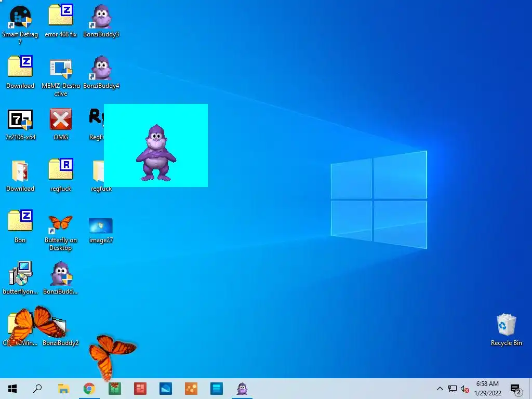This screenshot has height=399, width=532.
Task: Select the OMG red X icon
Action: click(61, 124)
